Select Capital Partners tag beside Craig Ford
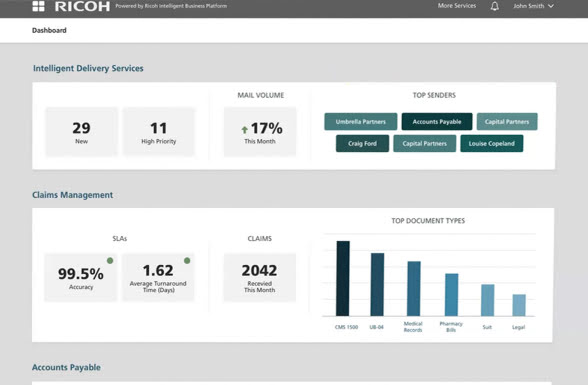This screenshot has height=385, width=588. coord(424,143)
